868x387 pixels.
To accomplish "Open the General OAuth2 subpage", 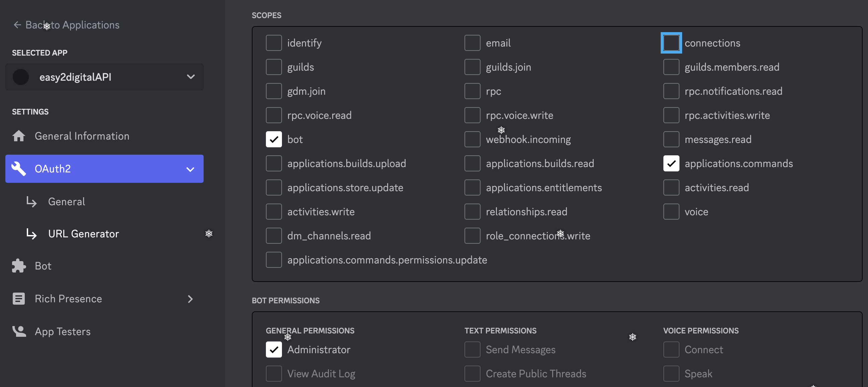I will [66, 202].
